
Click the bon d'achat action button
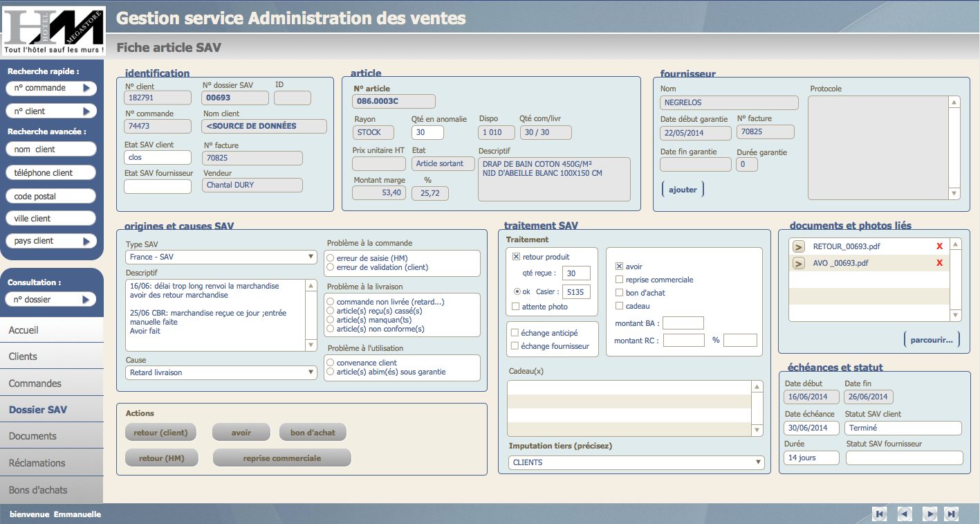pos(313,433)
